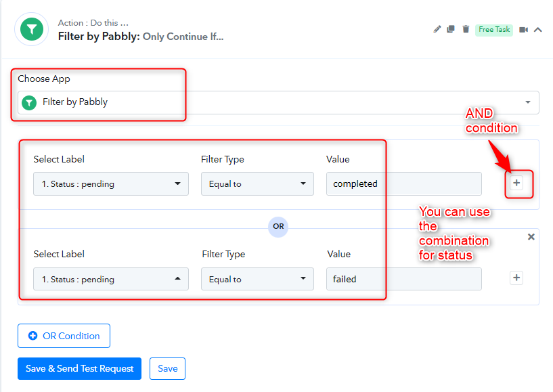Collapse the Filter by Pabbly step chevron
The height and width of the screenshot is (392, 553).
[x=538, y=30]
